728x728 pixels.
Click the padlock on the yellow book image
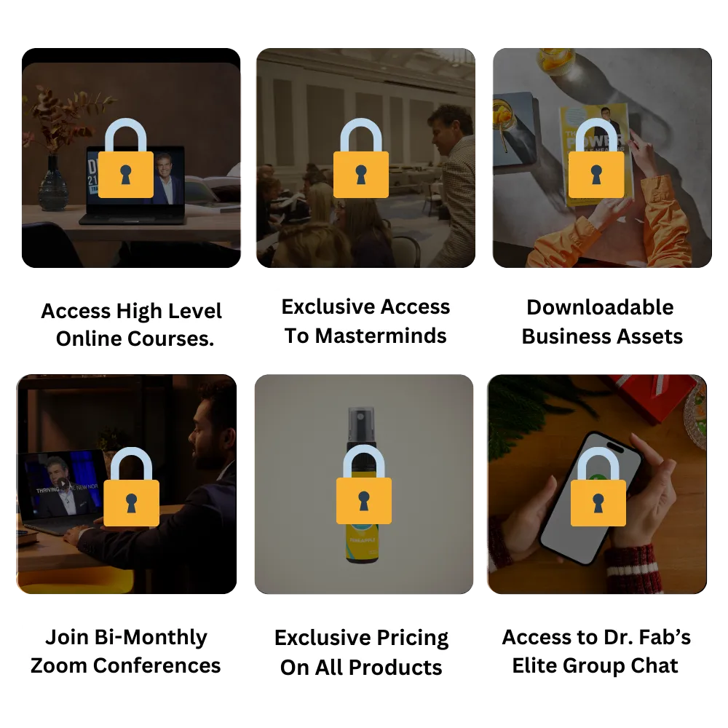click(x=596, y=158)
